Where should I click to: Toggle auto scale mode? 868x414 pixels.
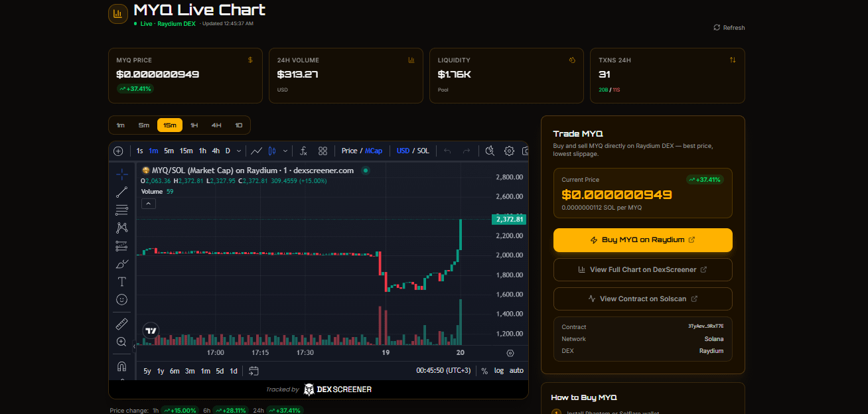tap(516, 371)
